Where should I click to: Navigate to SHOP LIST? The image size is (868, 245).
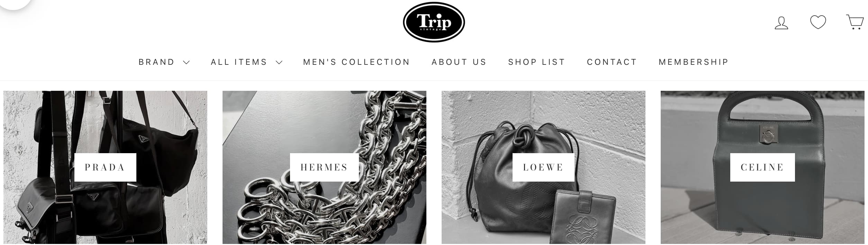click(x=536, y=62)
